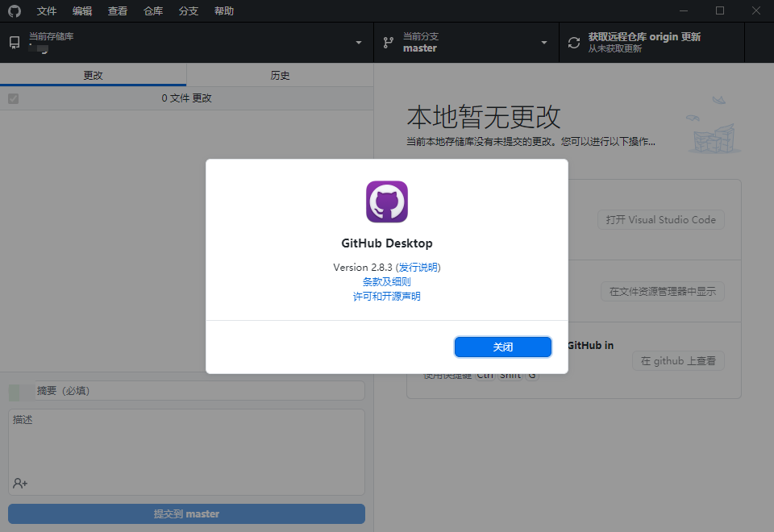Switch to the 更改 tab

point(93,75)
